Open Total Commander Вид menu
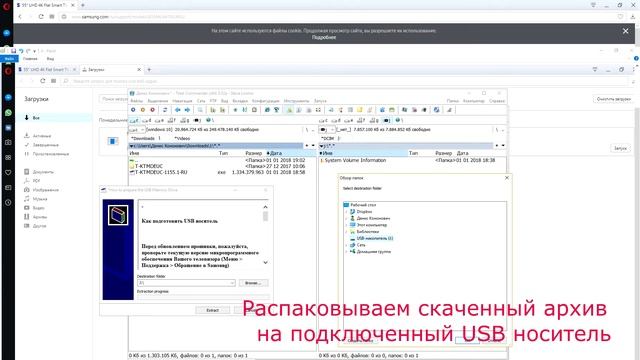This screenshot has height=360, width=640. (224, 101)
